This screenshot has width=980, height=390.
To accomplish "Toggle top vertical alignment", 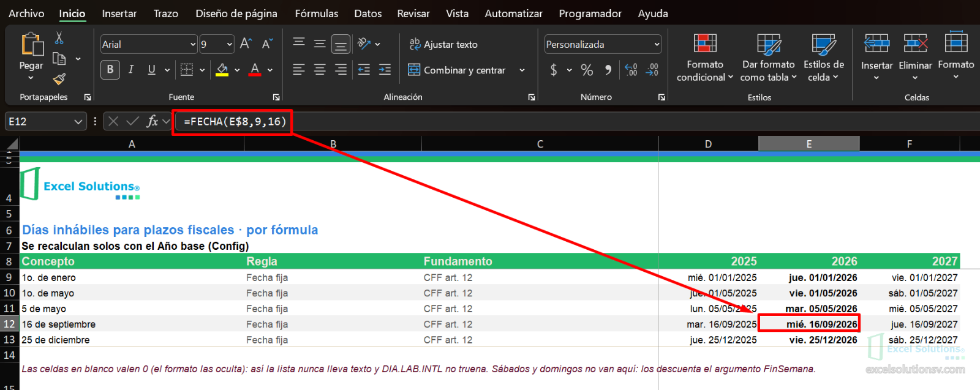I will [299, 43].
